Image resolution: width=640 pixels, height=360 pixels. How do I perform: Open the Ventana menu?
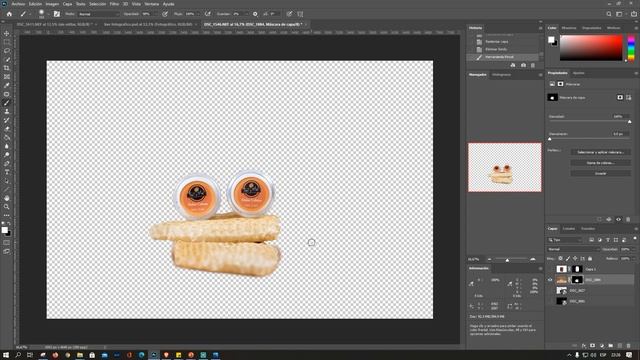(151, 4)
